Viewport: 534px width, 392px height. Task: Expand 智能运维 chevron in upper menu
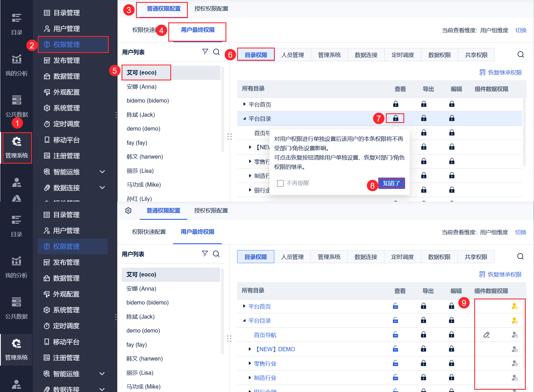pos(102,172)
